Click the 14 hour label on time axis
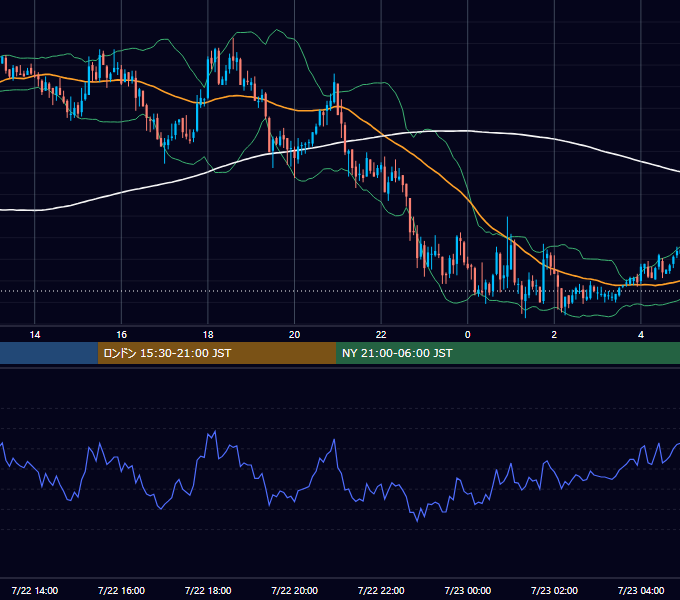Viewport: 680px width, 600px height. (35, 335)
